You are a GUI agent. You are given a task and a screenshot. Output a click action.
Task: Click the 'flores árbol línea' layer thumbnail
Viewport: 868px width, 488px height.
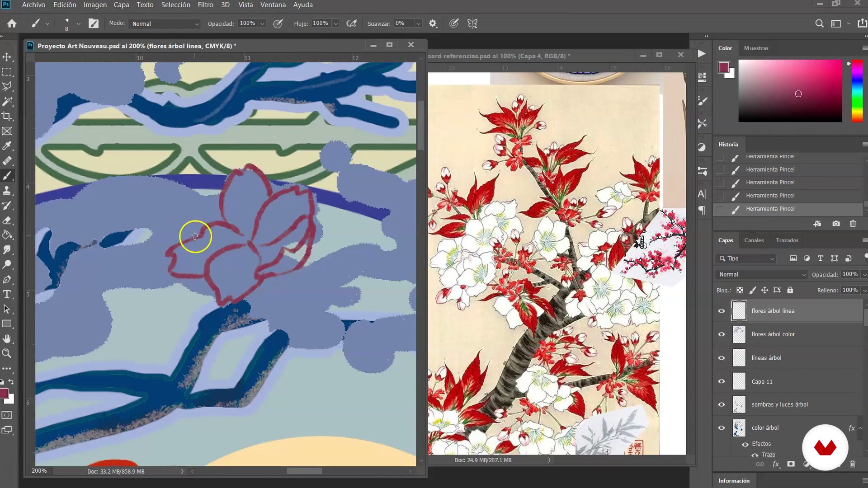739,311
